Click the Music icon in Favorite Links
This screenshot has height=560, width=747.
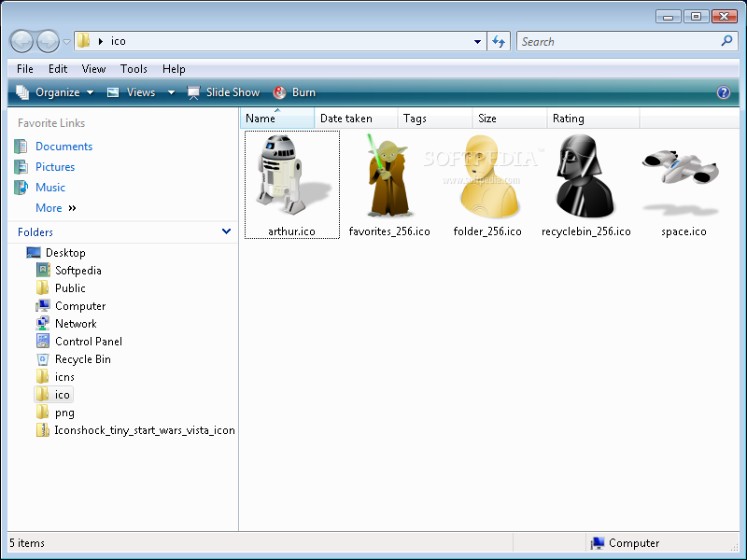[21, 188]
